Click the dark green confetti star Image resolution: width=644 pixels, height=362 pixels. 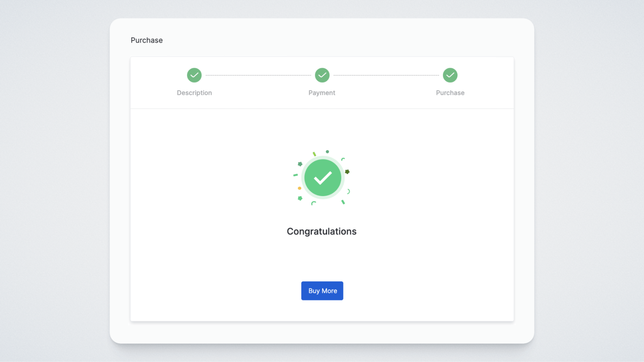[x=347, y=172]
